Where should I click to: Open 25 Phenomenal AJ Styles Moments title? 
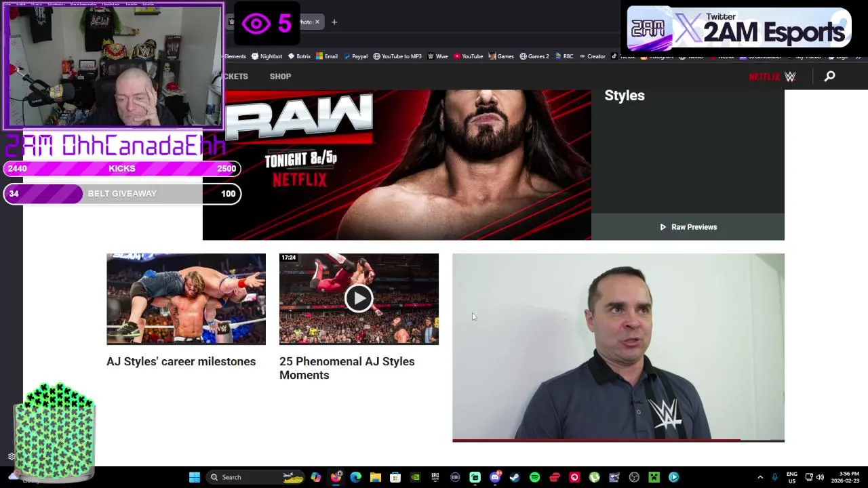[347, 368]
